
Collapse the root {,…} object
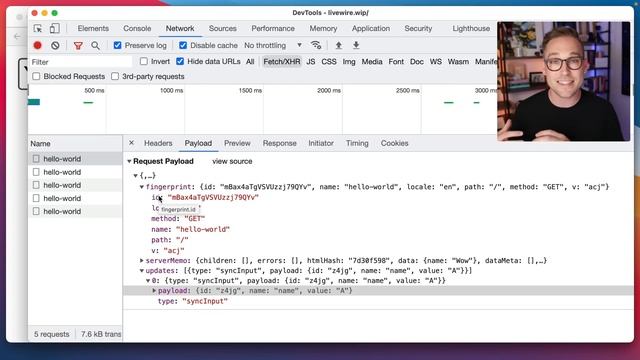(136, 176)
